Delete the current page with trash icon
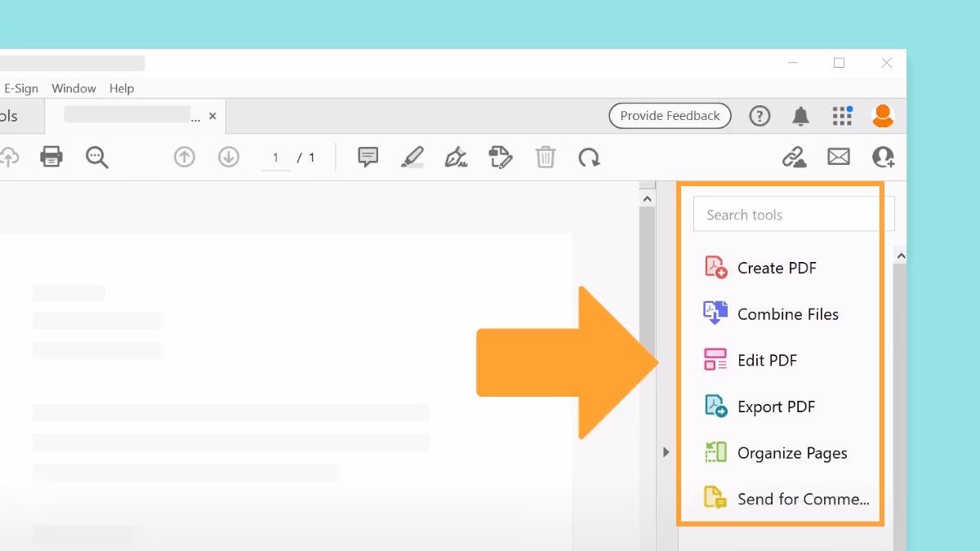Screen dimensions: 980x551 click(x=546, y=157)
